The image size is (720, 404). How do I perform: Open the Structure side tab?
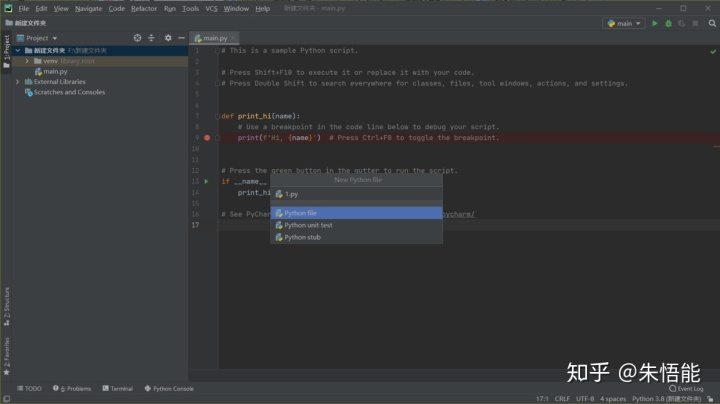click(6, 307)
